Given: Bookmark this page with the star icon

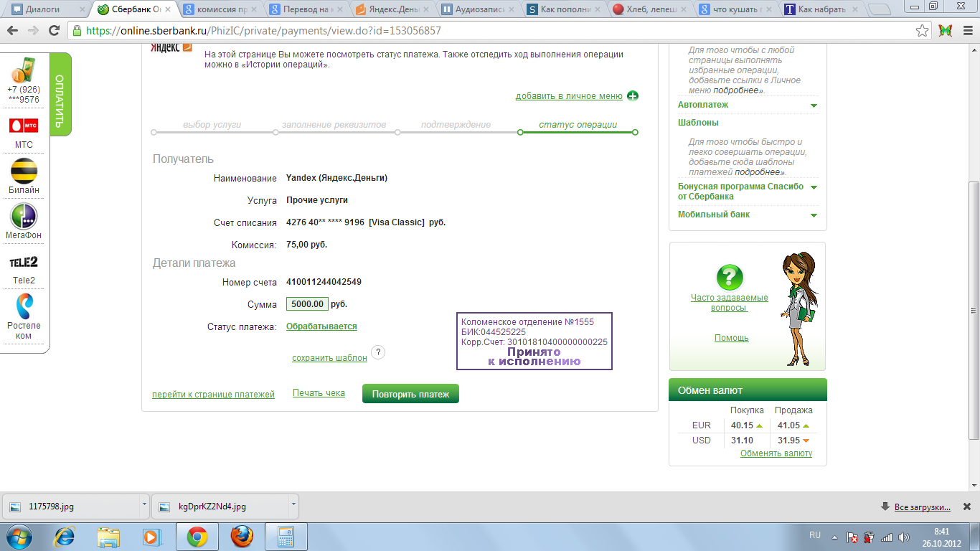Looking at the screenshot, I should (923, 31).
